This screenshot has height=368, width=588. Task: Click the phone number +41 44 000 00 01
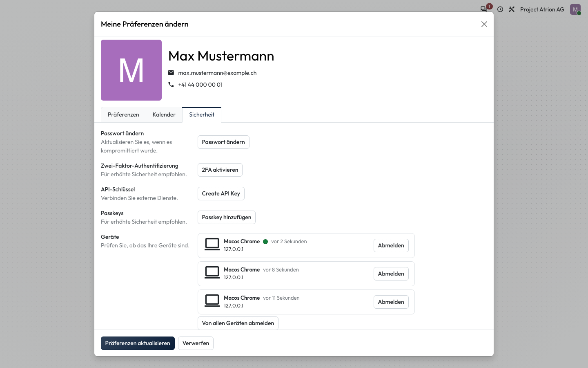point(200,85)
